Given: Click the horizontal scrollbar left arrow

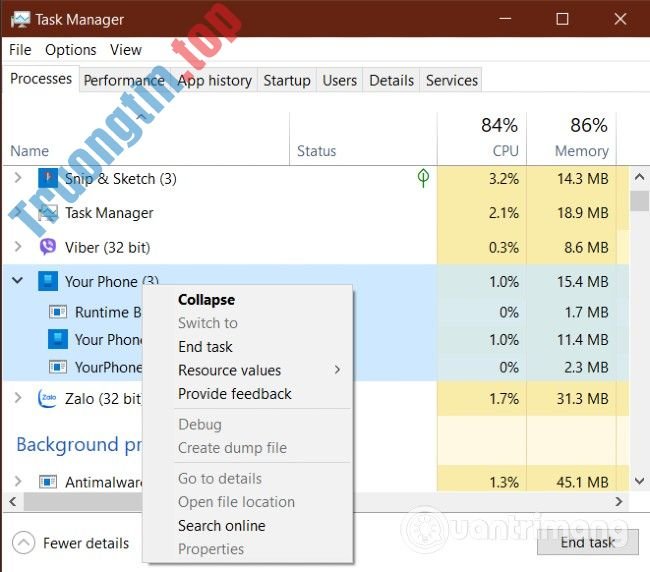Looking at the screenshot, I should tap(13, 502).
